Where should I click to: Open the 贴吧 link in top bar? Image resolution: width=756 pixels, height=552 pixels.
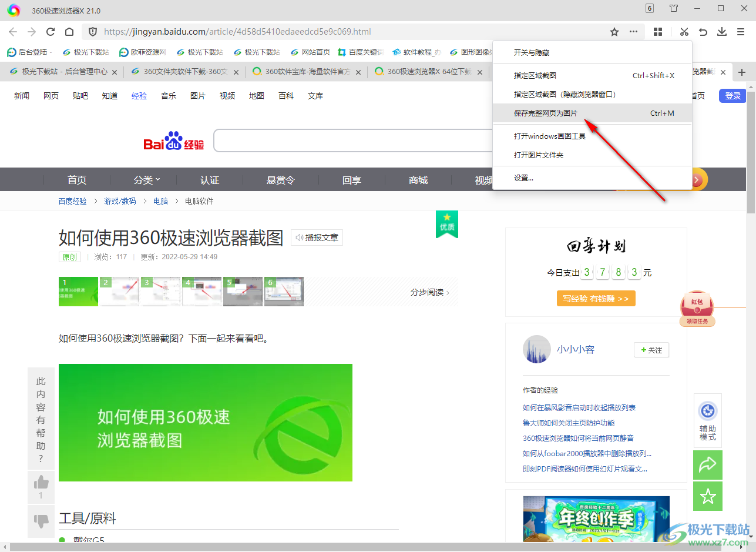point(80,96)
